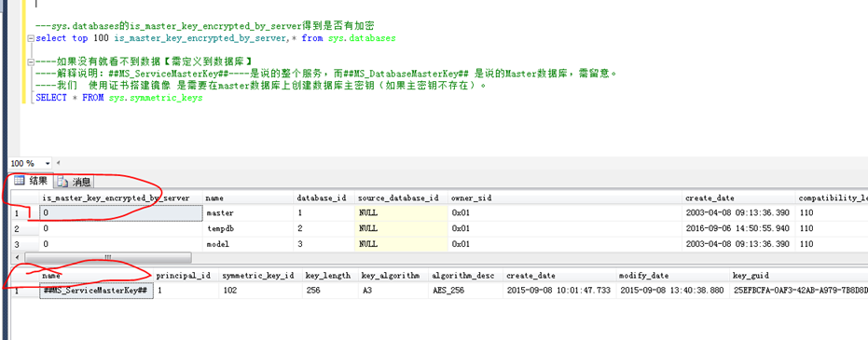The height and width of the screenshot is (340, 868).
Task: Select the key_guid column header
Action: coord(798,276)
